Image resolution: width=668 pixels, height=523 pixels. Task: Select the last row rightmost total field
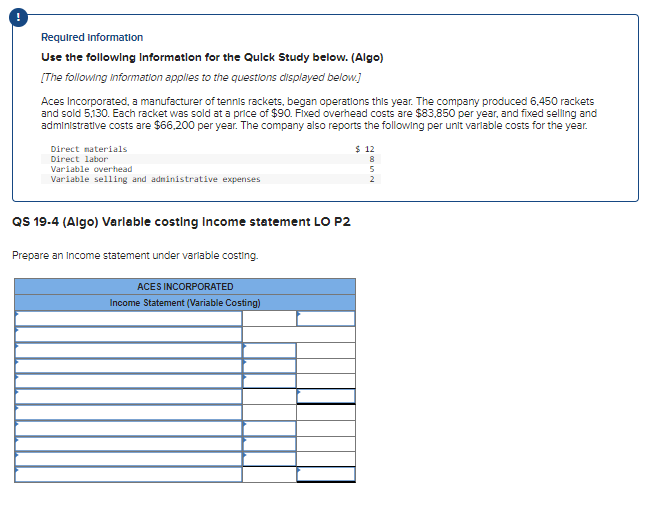(x=326, y=474)
